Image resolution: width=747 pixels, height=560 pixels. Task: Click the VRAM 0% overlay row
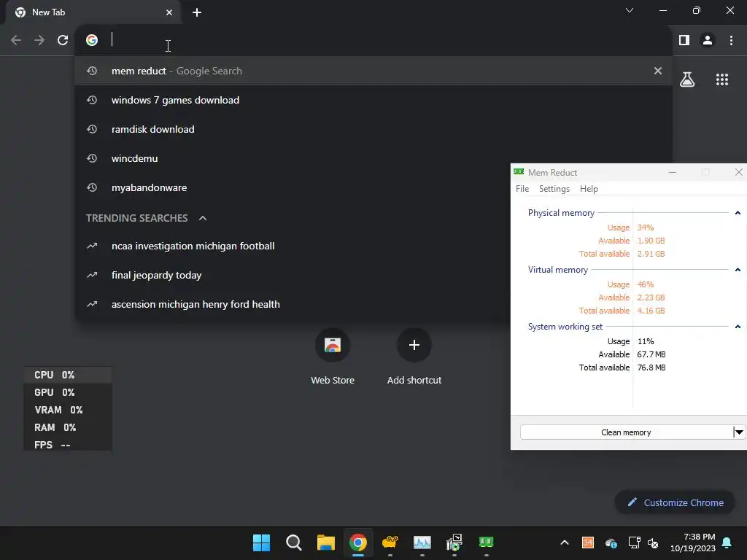pos(68,410)
